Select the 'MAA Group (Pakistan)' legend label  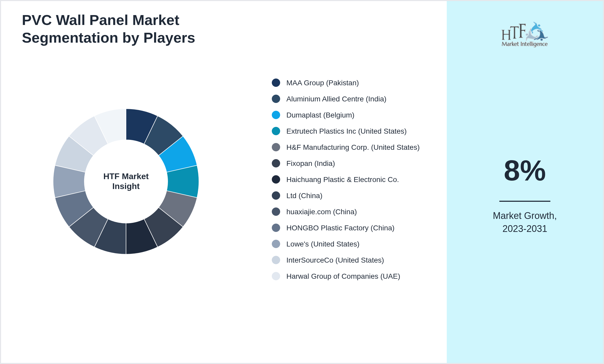[x=323, y=83]
